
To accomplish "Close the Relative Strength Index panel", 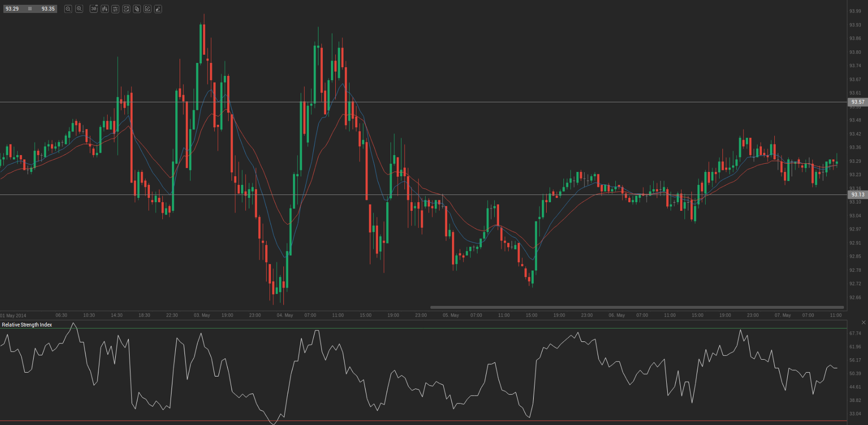I will coord(863,322).
